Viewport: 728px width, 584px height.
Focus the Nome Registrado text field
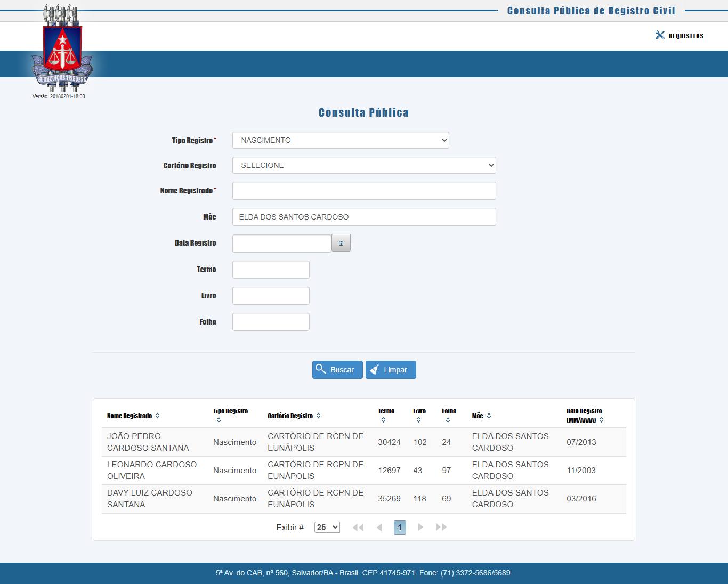364,191
